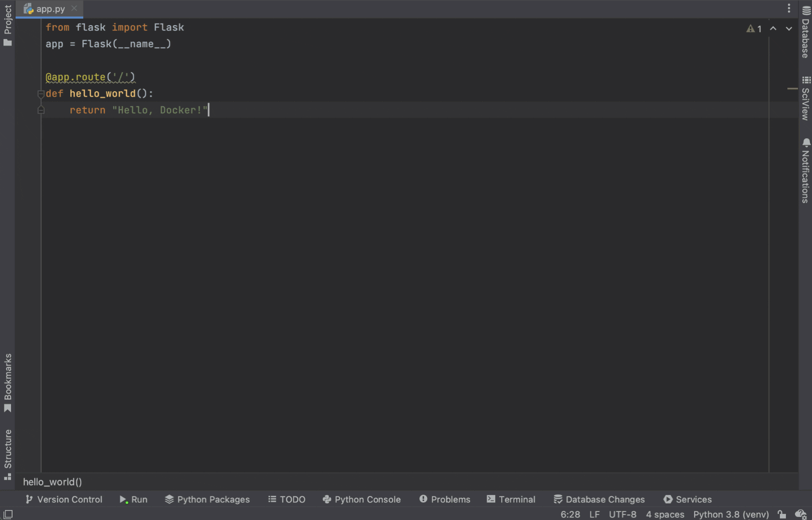Open the editor kebab menu

click(x=788, y=8)
